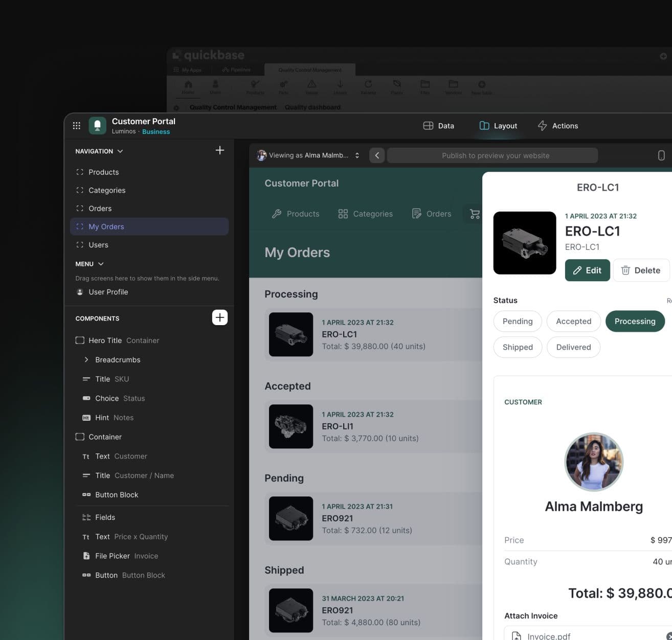The width and height of the screenshot is (672, 640).
Task: Click the Button Block component icon
Action: pos(86,495)
